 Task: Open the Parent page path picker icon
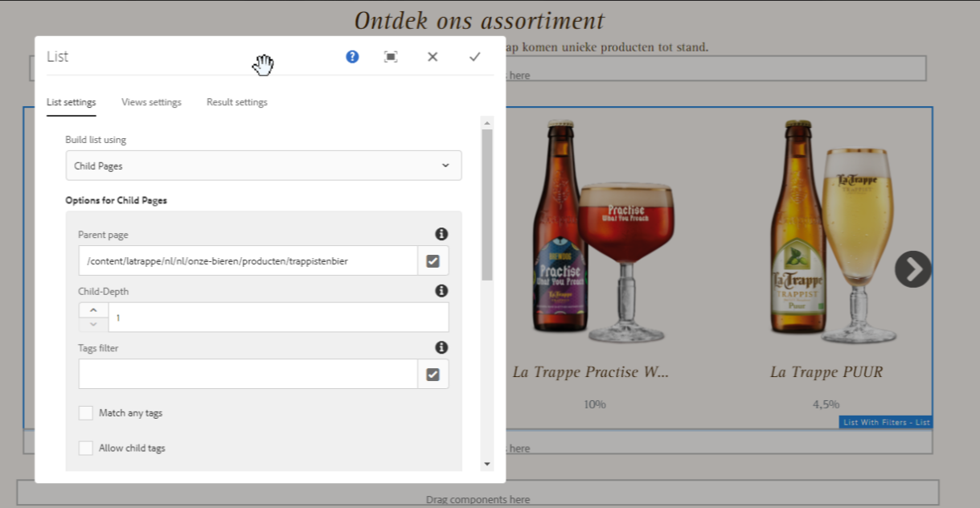(433, 260)
